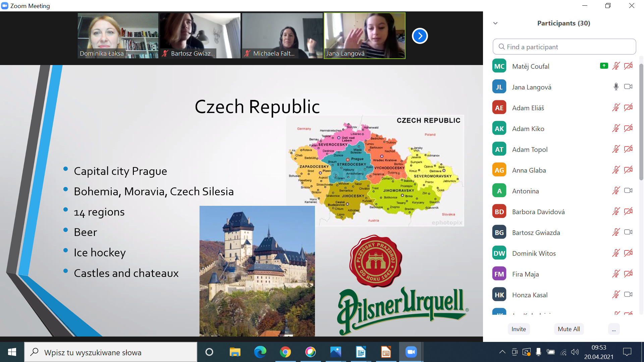Open the notification center icon
Viewport: 644px width, 362px height.
point(627,352)
